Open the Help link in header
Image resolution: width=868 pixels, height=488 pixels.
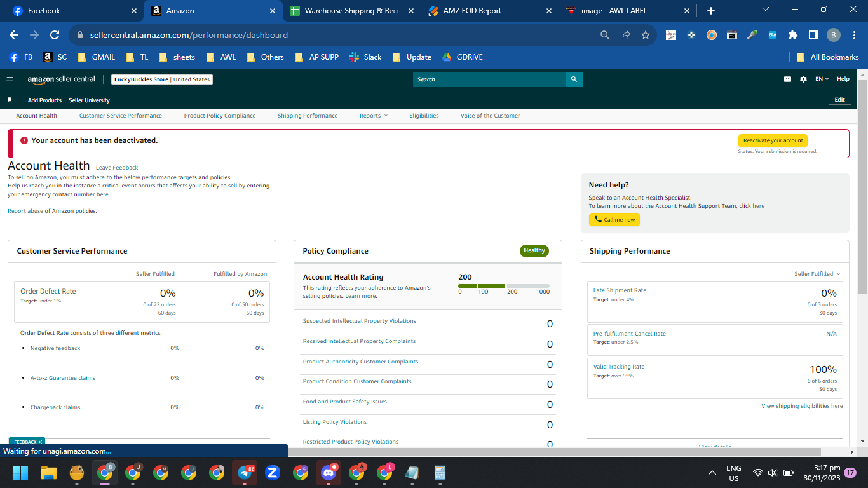pyautogui.click(x=843, y=79)
